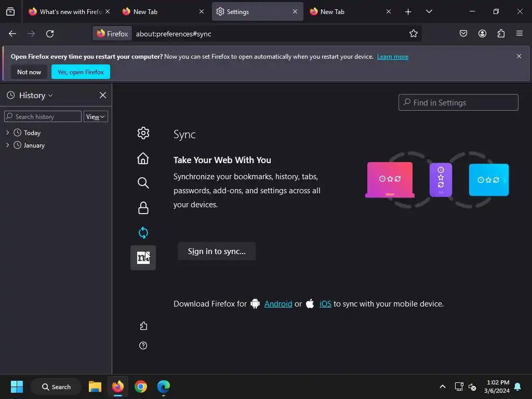Expand the January history folder
This screenshot has height=399, width=532.
click(7, 145)
